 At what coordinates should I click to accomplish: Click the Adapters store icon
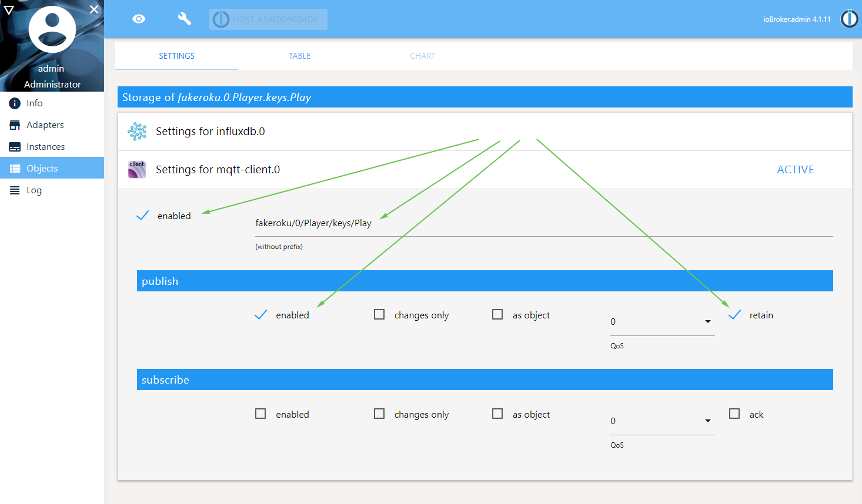point(15,125)
